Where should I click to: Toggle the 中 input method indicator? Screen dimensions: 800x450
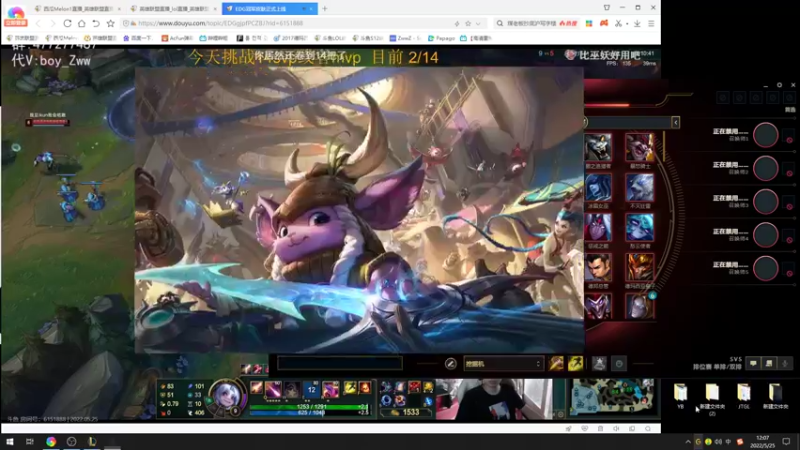point(728,442)
